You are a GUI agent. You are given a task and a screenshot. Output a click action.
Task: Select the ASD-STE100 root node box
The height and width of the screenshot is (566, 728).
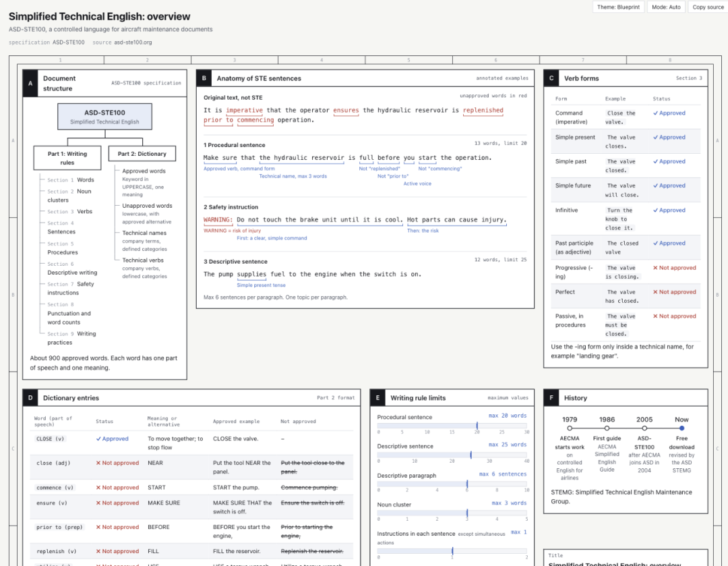[x=104, y=117]
